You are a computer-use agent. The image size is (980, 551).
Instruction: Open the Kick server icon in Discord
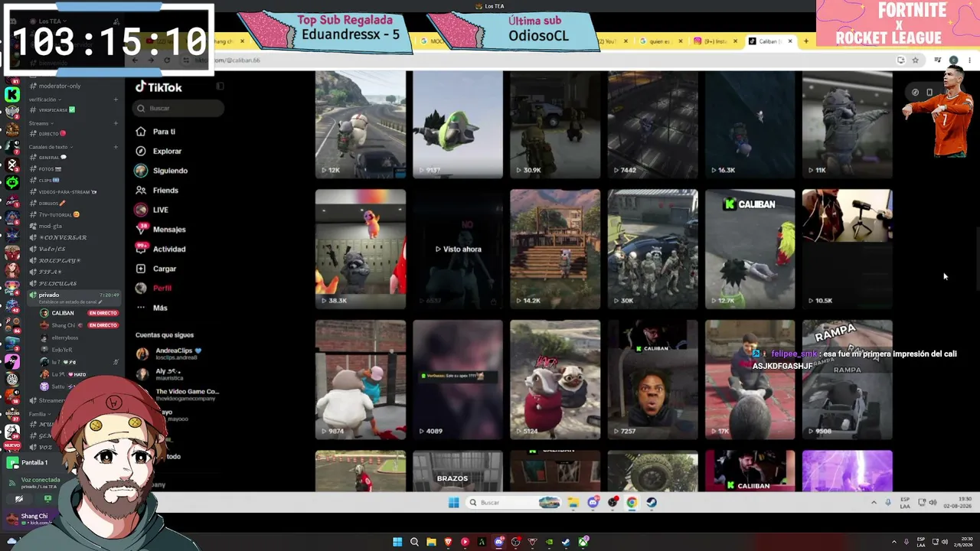coord(12,94)
